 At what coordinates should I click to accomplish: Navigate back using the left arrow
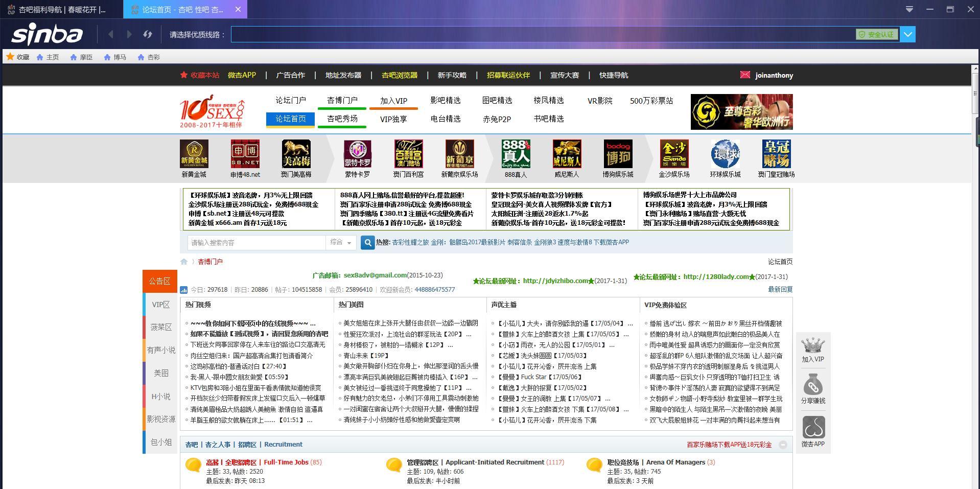point(111,34)
